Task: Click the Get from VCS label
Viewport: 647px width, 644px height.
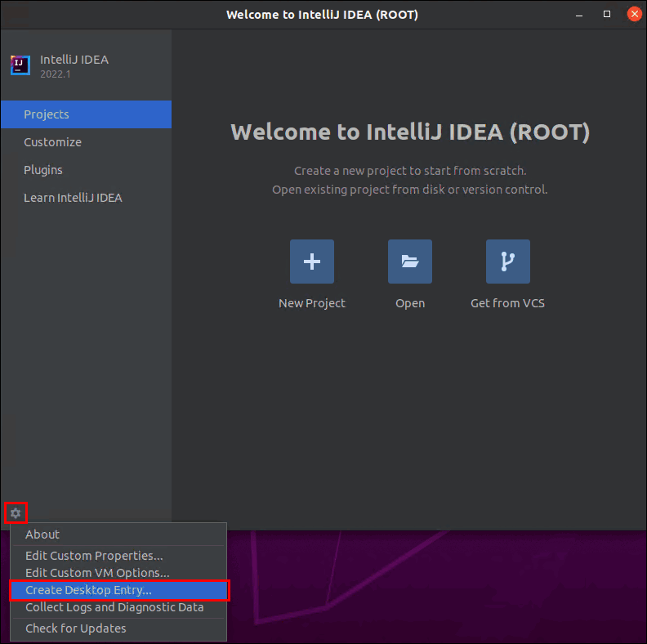Action: point(507,303)
